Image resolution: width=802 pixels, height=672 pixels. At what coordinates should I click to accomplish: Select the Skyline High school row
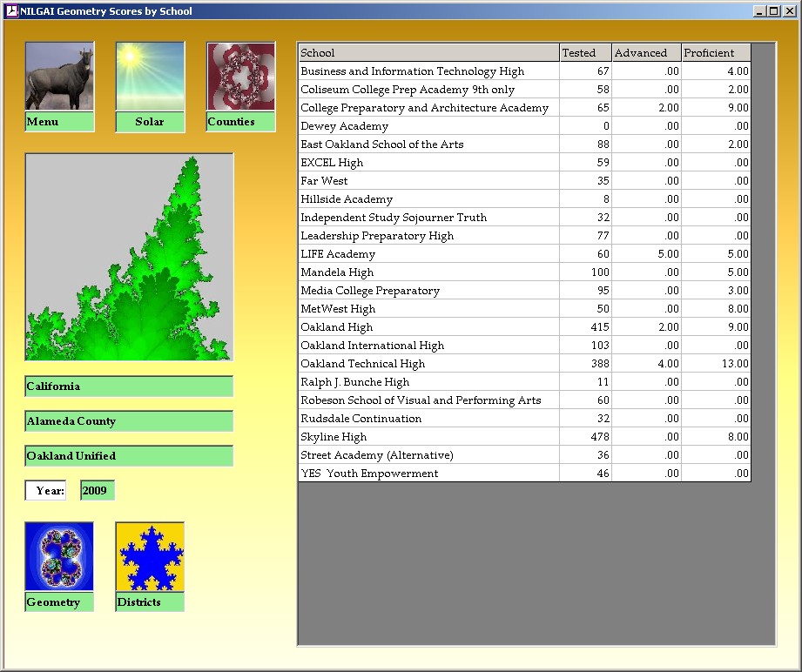428,437
